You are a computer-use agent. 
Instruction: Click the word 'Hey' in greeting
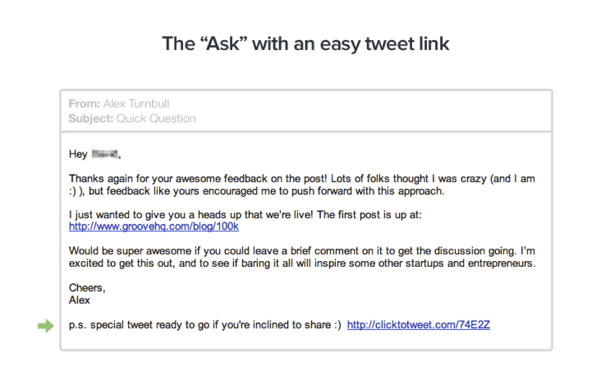(78, 154)
